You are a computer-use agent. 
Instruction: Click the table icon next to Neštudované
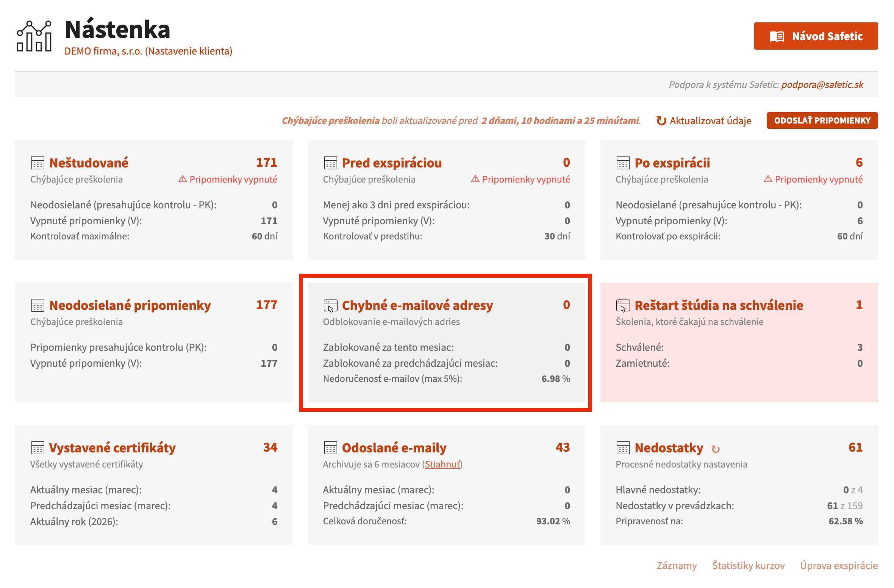tap(38, 163)
